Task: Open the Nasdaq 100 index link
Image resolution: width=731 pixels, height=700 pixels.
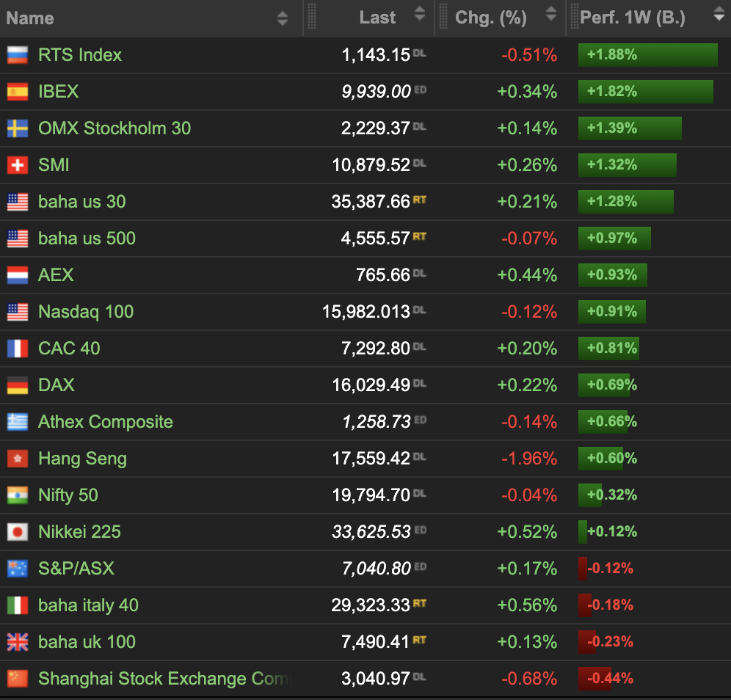Action: coord(86,312)
